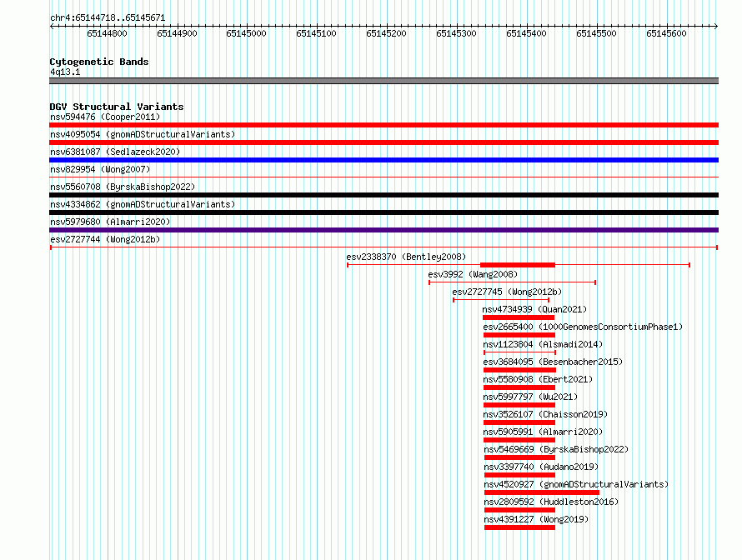Select the red bar under nsv4734939
The height and width of the screenshot is (560, 742).
(x=519, y=317)
